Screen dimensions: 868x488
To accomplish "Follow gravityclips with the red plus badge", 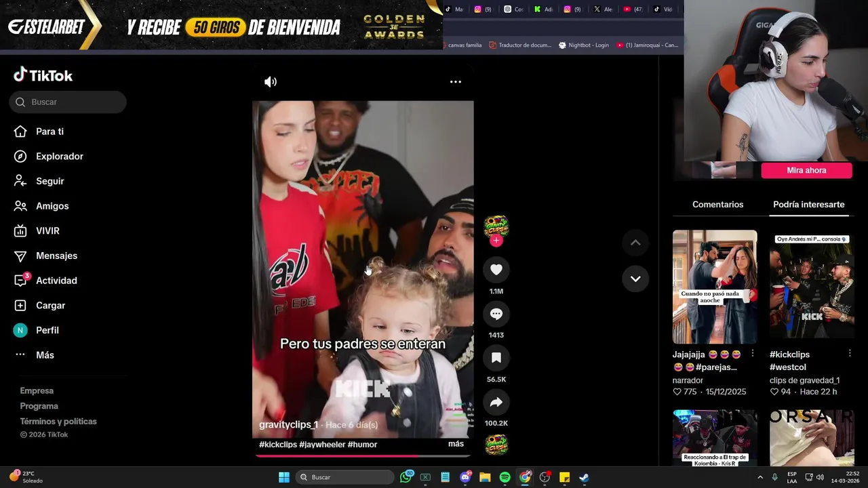I will tap(496, 241).
